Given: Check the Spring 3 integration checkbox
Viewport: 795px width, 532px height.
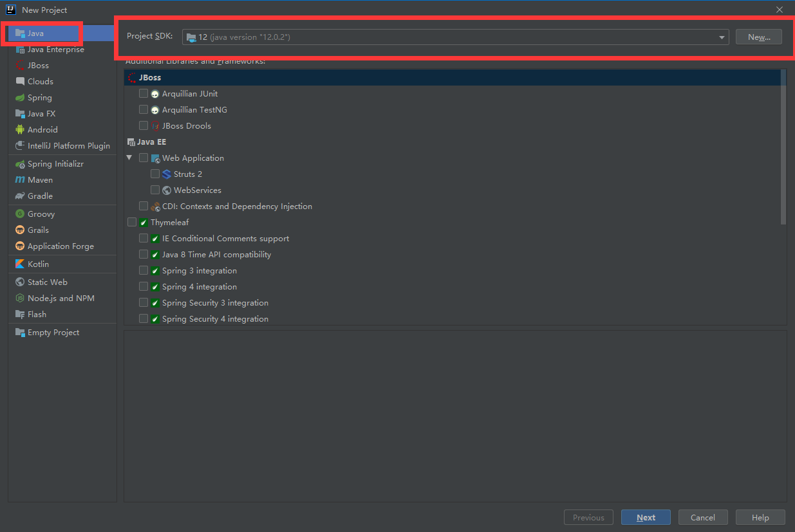Looking at the screenshot, I should click(x=144, y=271).
